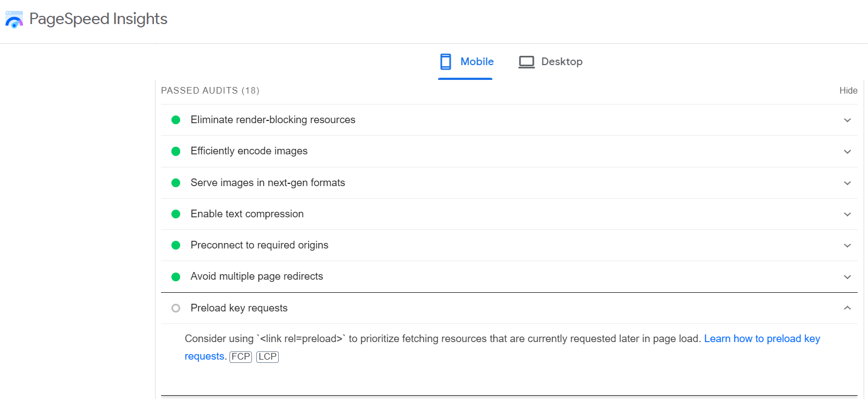
Task: Click the FCP metric tag
Action: 240,357
